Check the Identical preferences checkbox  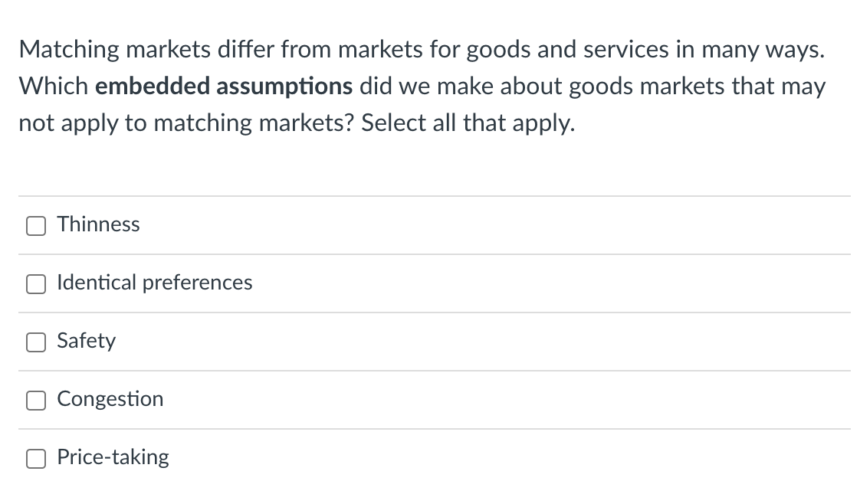(35, 283)
